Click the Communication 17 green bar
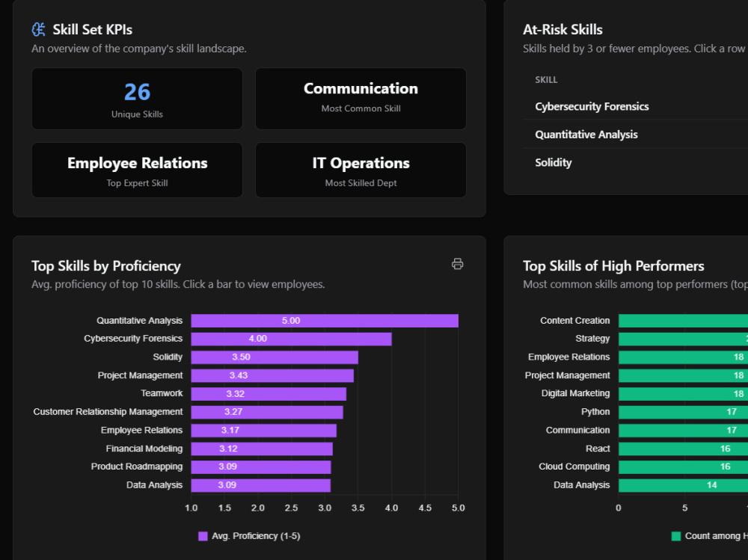The width and height of the screenshot is (748, 560). tap(683, 430)
